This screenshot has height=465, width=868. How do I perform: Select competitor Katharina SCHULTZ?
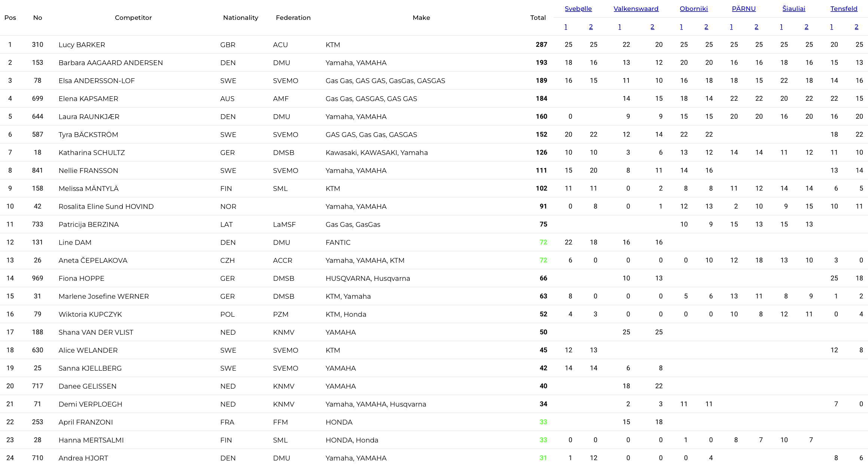(92, 152)
